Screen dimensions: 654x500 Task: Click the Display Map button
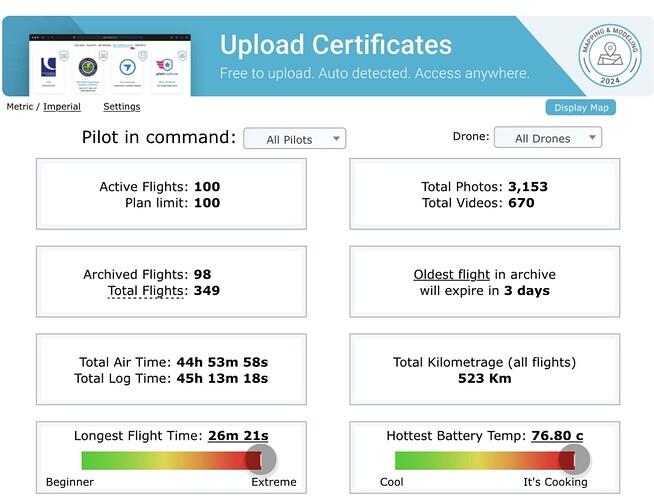point(581,108)
